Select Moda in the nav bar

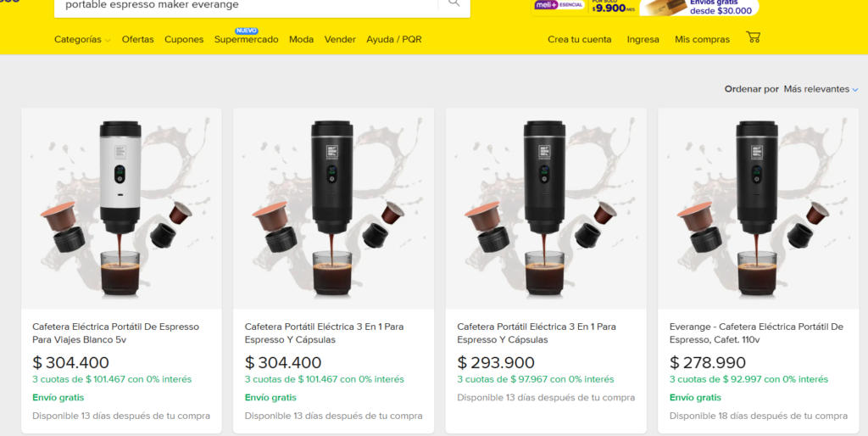coord(301,40)
